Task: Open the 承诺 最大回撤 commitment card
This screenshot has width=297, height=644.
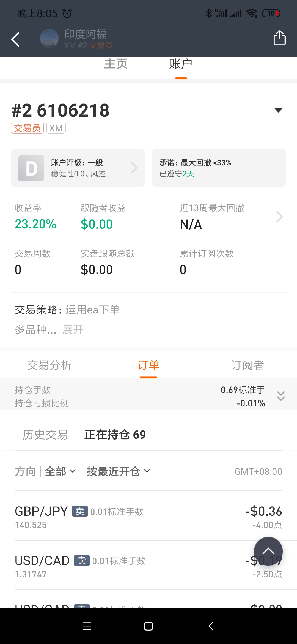Action: (x=219, y=168)
